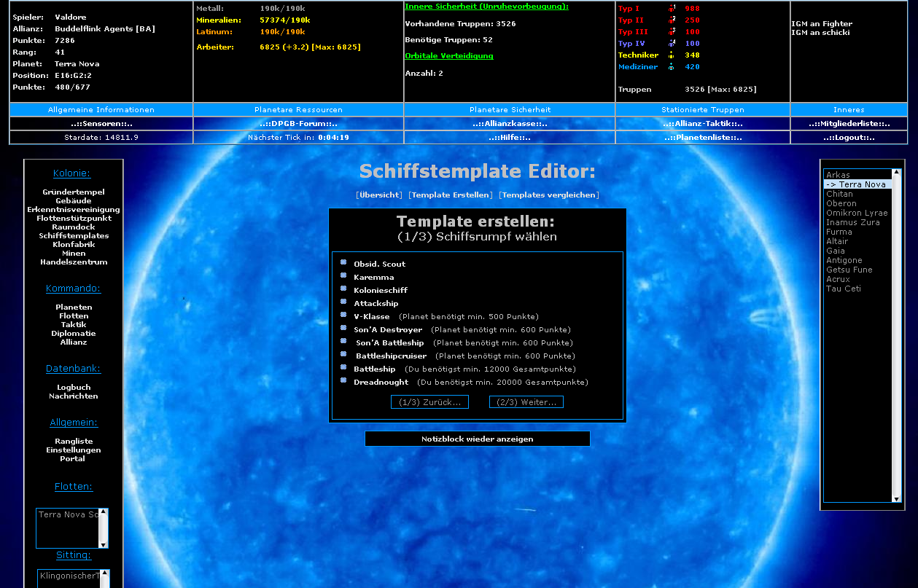918x588 pixels.
Task: Click the blue Mediziner icon
Action: click(x=672, y=67)
